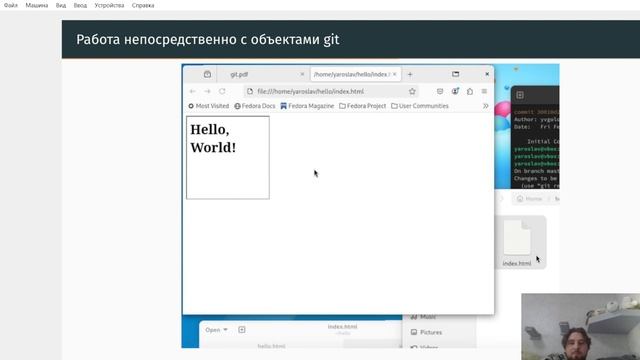Viewport: 640px width, 360px height.
Task: Go forward in Firefox
Action: click(x=207, y=91)
